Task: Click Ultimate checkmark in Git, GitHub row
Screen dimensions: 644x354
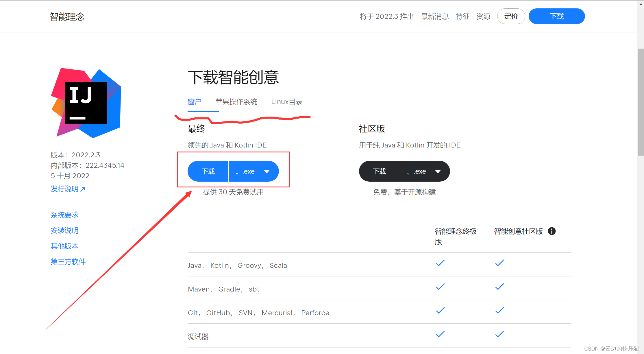Action: pyautogui.click(x=440, y=310)
